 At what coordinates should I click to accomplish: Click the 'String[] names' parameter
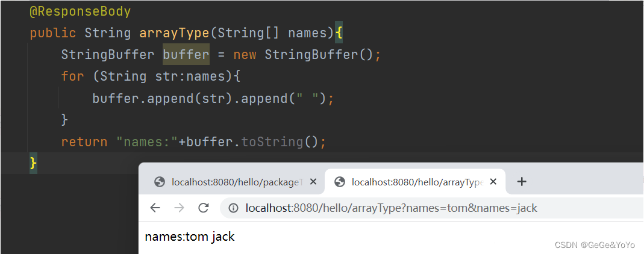click(x=272, y=33)
